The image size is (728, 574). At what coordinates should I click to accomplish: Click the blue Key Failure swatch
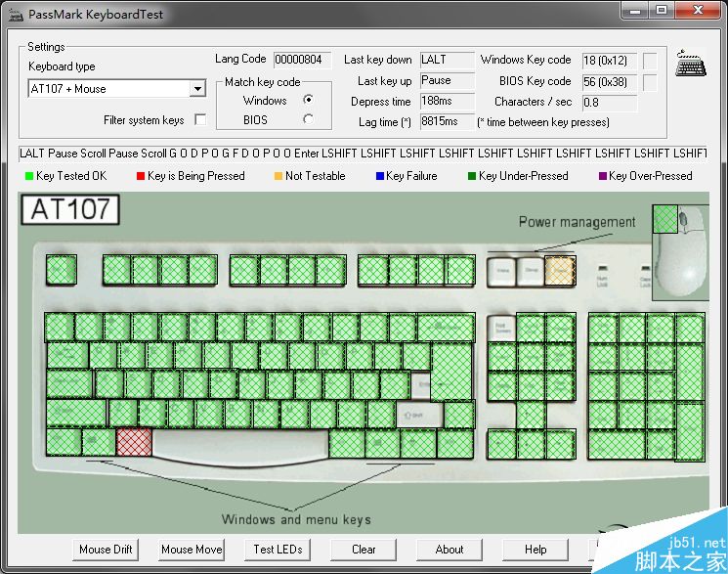(380, 176)
